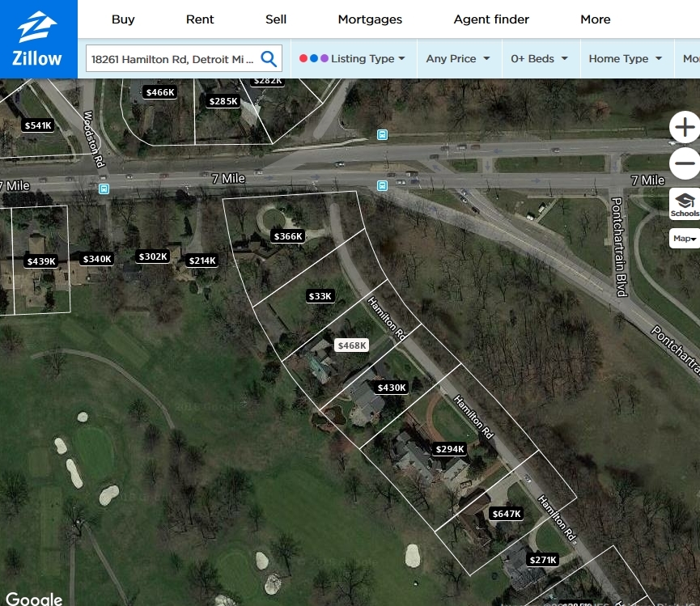Select the $214K property marker
The image size is (700, 606).
point(202,261)
